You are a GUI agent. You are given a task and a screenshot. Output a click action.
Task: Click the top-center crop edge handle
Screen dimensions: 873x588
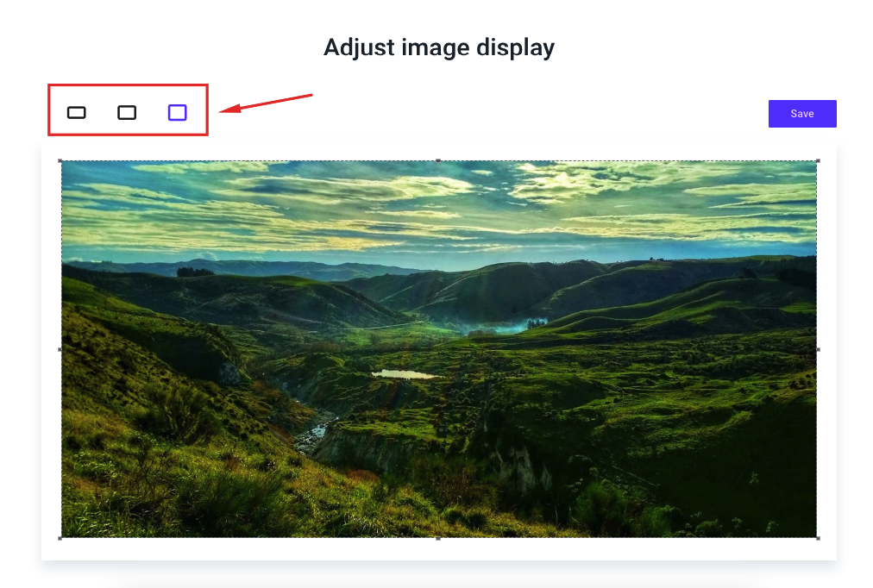pos(438,160)
